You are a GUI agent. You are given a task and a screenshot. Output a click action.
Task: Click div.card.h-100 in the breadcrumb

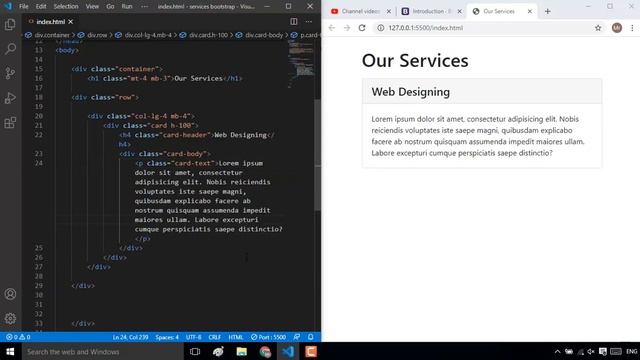(208, 35)
